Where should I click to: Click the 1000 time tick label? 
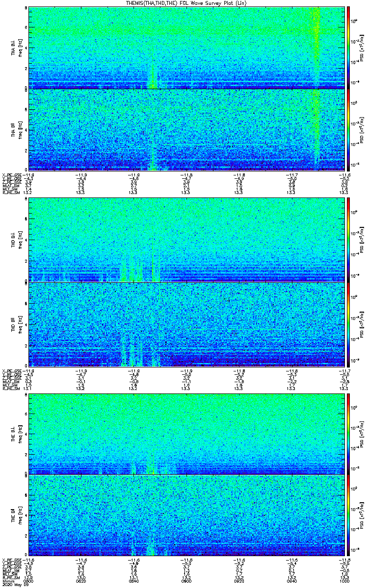(344, 581)
